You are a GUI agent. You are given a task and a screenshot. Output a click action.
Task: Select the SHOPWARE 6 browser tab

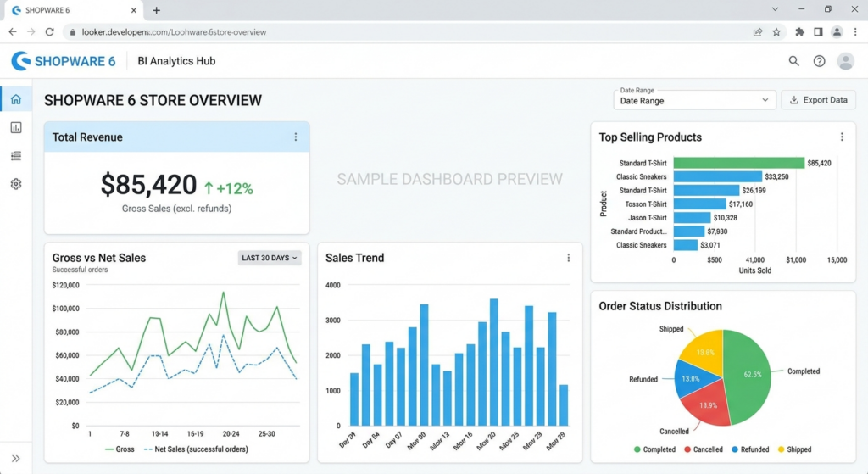coord(74,10)
